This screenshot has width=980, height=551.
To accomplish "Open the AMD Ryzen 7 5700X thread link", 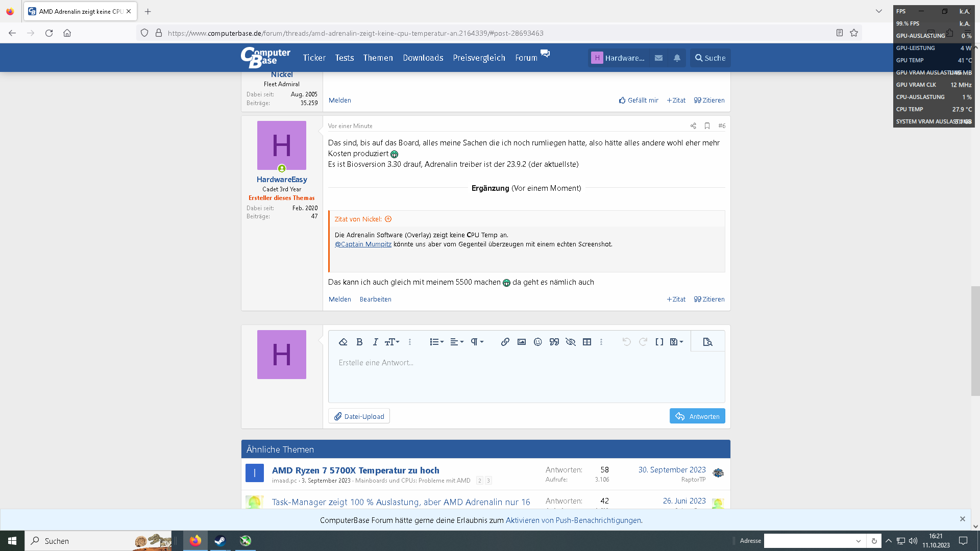I will coord(355,470).
